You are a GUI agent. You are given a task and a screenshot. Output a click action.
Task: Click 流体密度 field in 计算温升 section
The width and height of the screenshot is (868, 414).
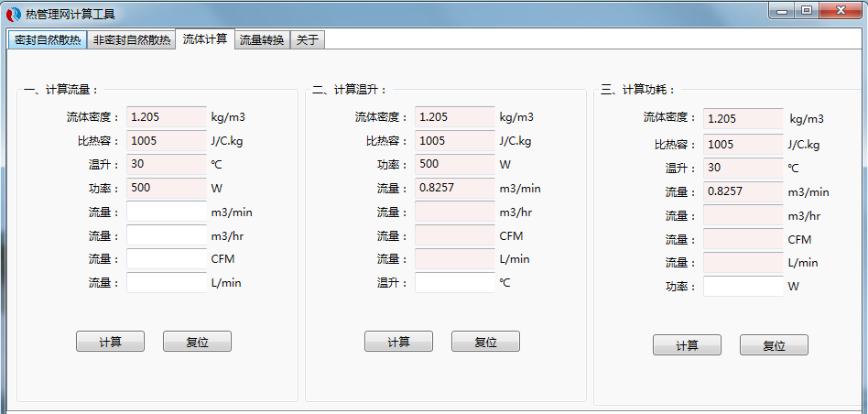455,117
